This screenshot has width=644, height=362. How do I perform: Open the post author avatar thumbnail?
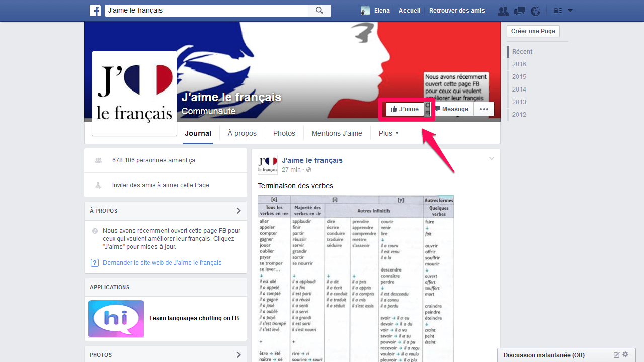click(x=268, y=165)
